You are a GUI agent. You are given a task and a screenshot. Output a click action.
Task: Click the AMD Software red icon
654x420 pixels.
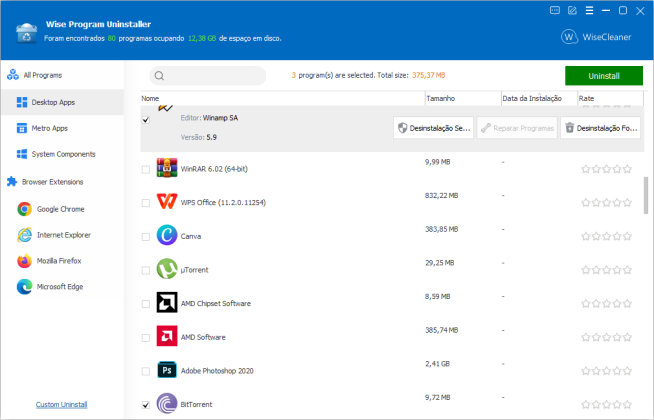click(167, 336)
